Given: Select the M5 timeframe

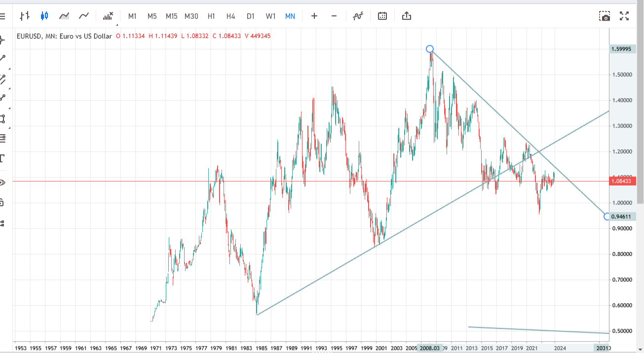Looking at the screenshot, I should (x=152, y=16).
